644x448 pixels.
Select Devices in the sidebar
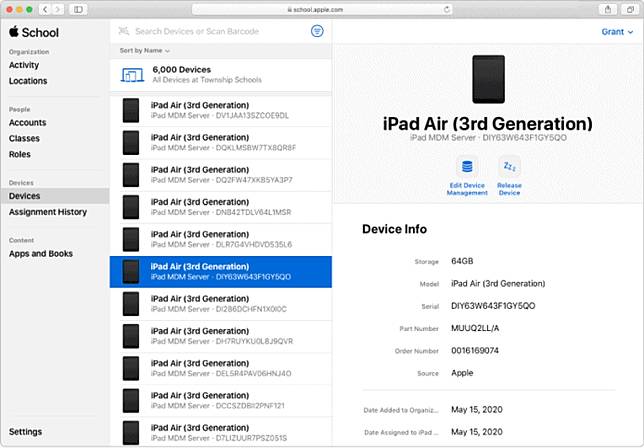point(55,196)
